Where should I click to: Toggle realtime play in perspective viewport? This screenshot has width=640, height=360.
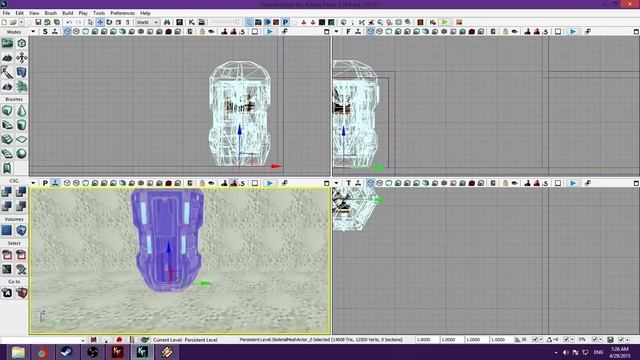[270, 183]
